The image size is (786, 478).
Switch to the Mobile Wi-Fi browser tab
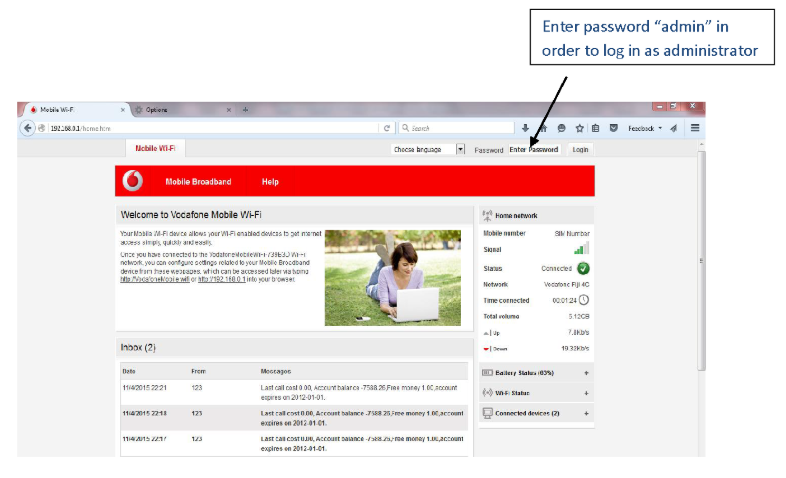[x=75, y=110]
